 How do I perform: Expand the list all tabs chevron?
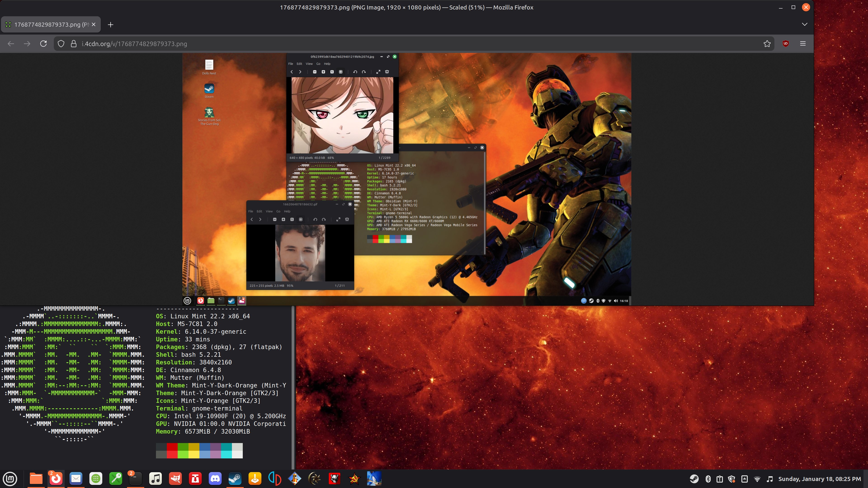(x=804, y=24)
